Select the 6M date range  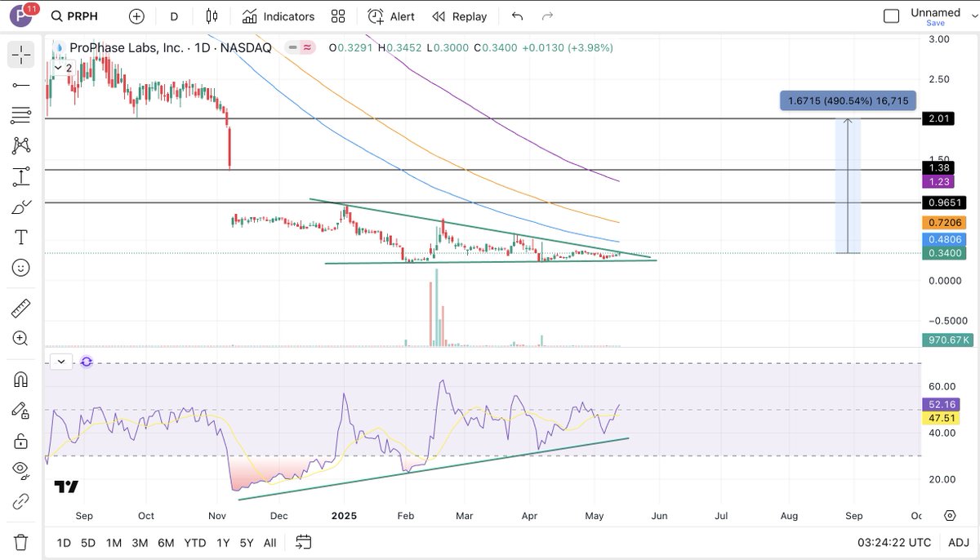pos(166,542)
